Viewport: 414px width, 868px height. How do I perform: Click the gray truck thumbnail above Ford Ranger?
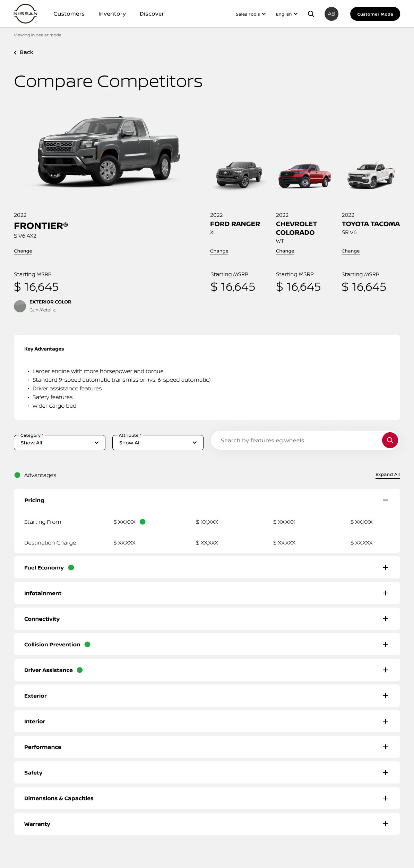pos(239,175)
